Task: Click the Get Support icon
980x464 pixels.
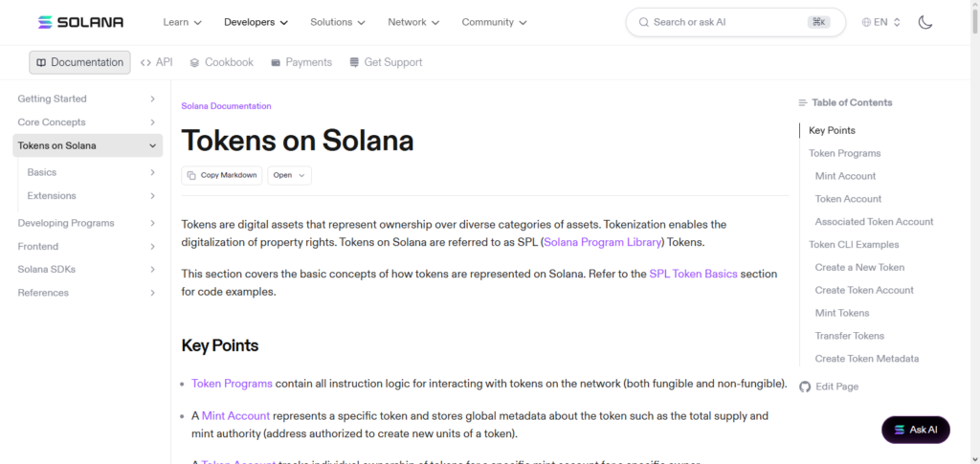Action: pos(354,62)
